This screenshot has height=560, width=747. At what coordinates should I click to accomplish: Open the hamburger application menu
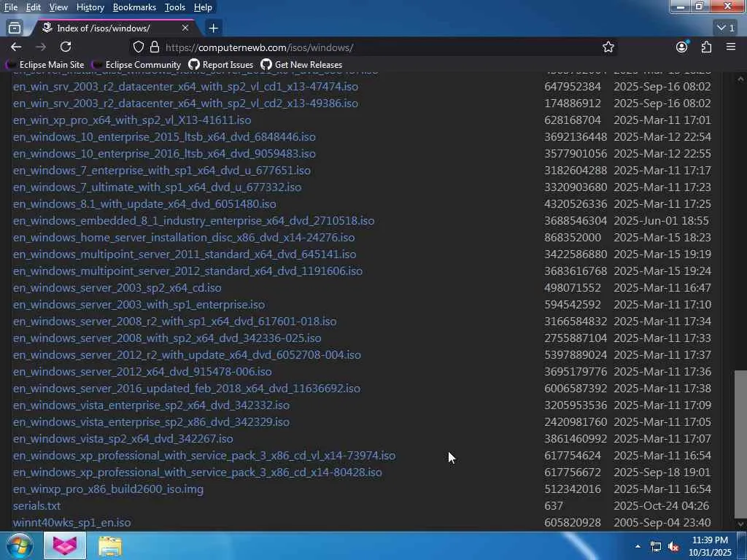tap(731, 47)
